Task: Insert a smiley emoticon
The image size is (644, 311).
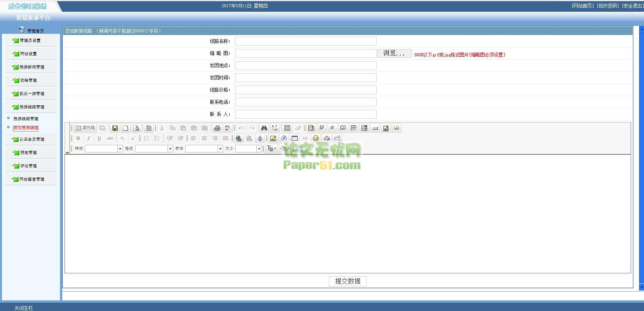Action: 316,138
